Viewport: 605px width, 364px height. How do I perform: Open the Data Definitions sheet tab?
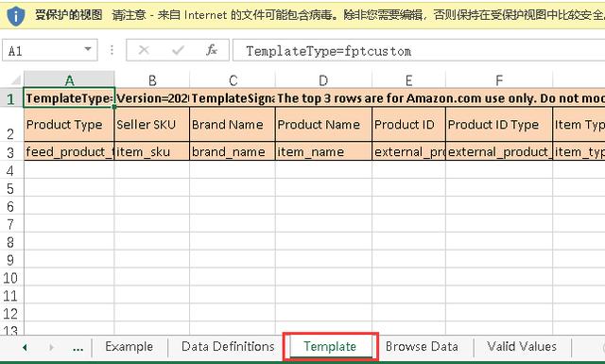[x=228, y=347]
